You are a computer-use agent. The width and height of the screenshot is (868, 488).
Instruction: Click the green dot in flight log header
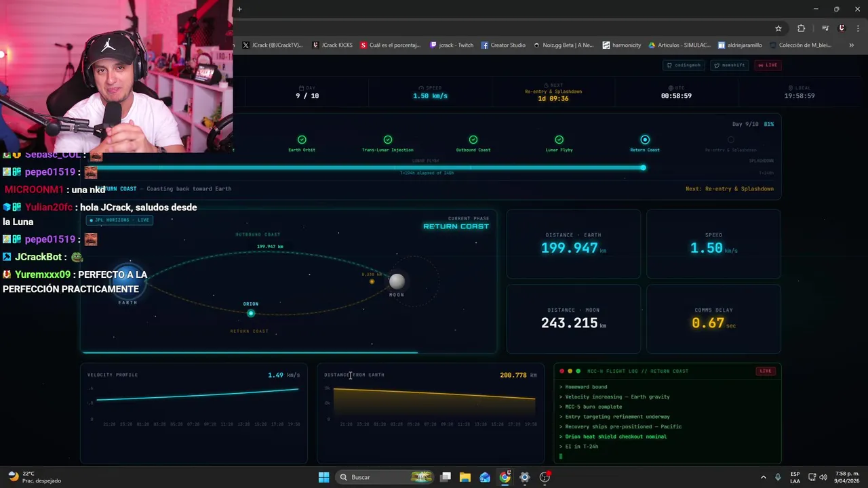point(578,371)
